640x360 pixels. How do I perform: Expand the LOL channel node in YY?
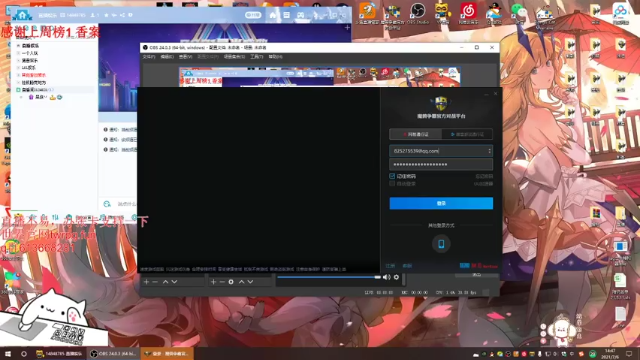coord(18,68)
